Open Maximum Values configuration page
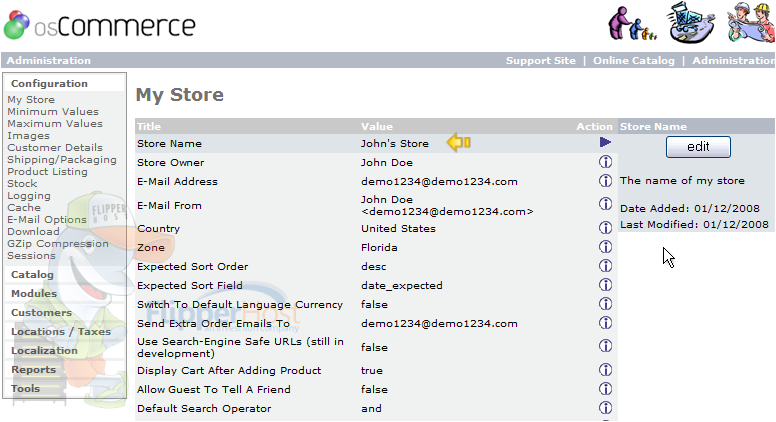Image resolution: width=776 pixels, height=422 pixels. [54, 123]
